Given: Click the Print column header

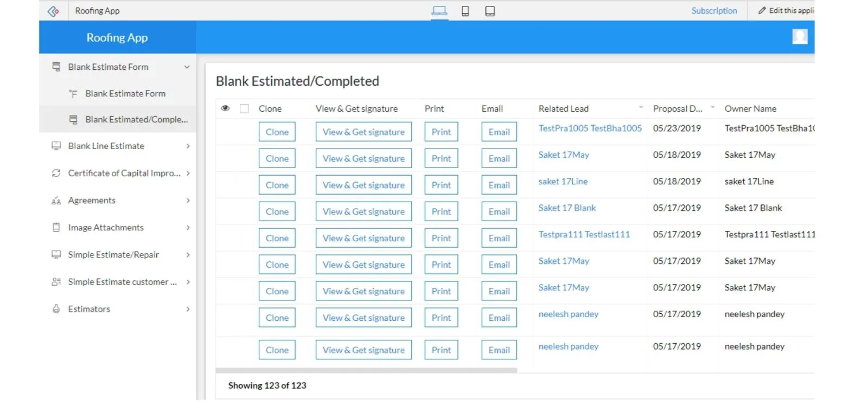Looking at the screenshot, I should pos(434,109).
